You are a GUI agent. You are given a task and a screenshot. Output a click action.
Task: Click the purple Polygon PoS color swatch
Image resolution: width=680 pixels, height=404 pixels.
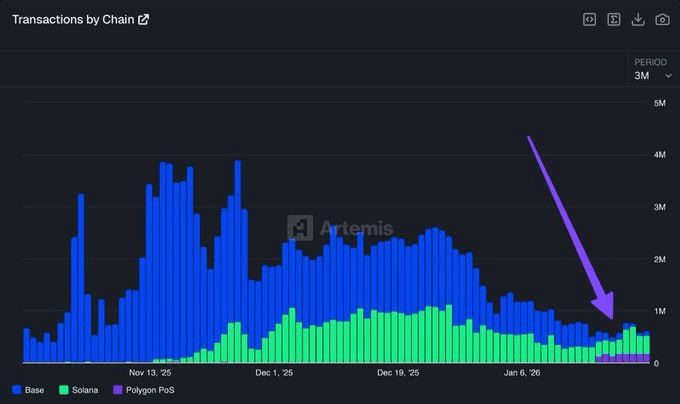(x=117, y=389)
